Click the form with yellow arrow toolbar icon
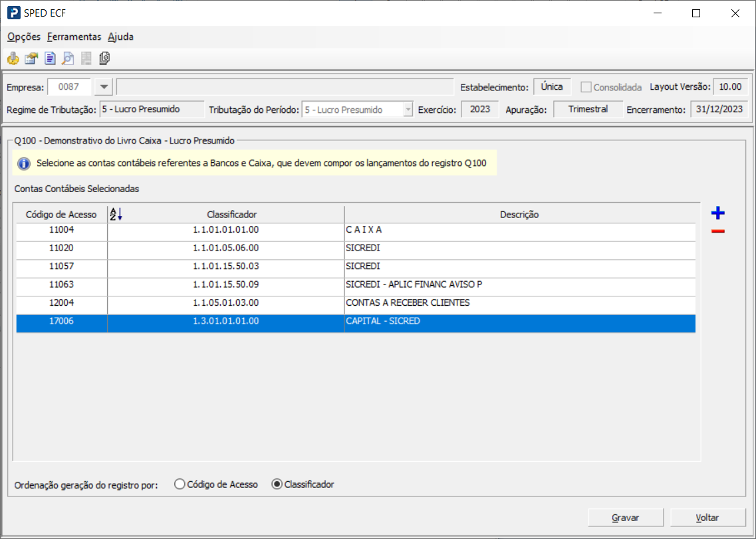The image size is (756, 539). pyautogui.click(x=31, y=58)
